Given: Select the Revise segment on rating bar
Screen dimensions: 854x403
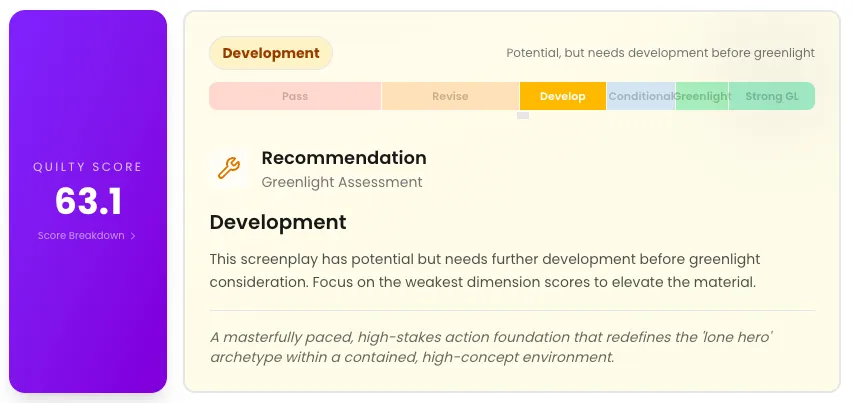Looking at the screenshot, I should (450, 97).
